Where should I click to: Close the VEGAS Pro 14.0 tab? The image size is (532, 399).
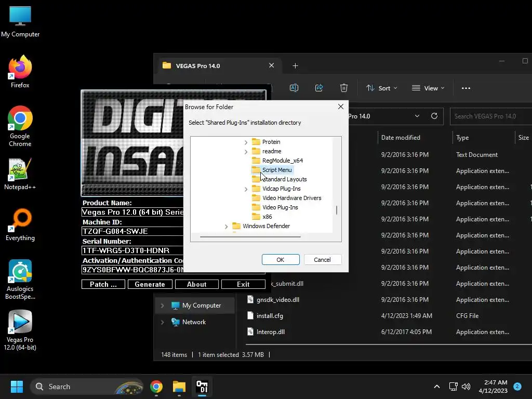tap(271, 65)
